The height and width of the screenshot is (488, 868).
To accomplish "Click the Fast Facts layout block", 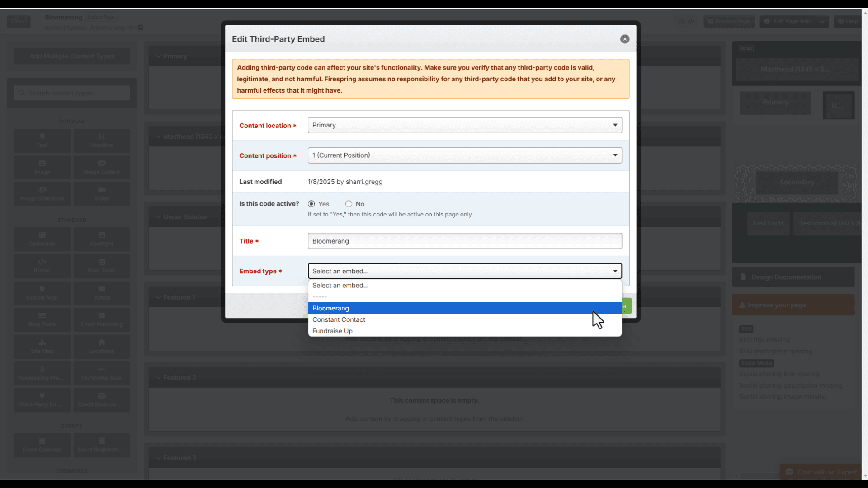I will coord(769,223).
